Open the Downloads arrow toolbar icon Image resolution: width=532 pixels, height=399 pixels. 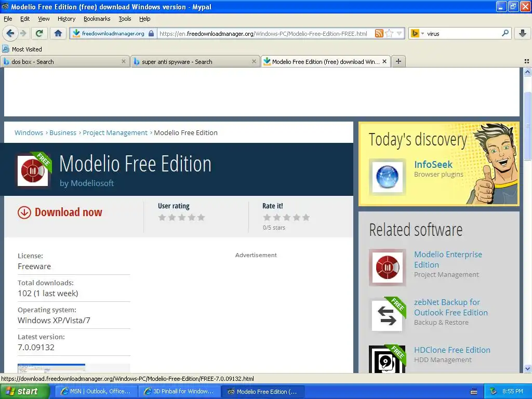(523, 33)
